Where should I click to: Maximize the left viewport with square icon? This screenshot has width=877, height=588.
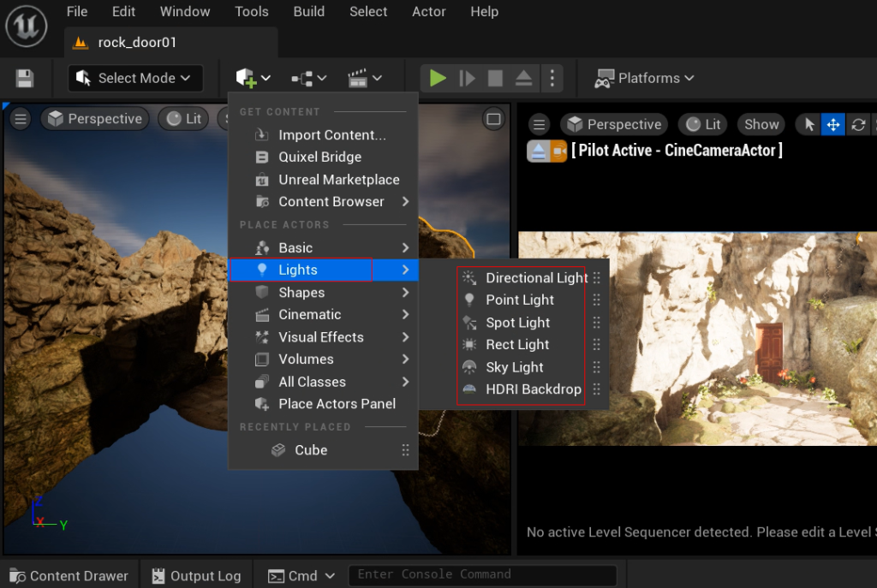pos(493,119)
